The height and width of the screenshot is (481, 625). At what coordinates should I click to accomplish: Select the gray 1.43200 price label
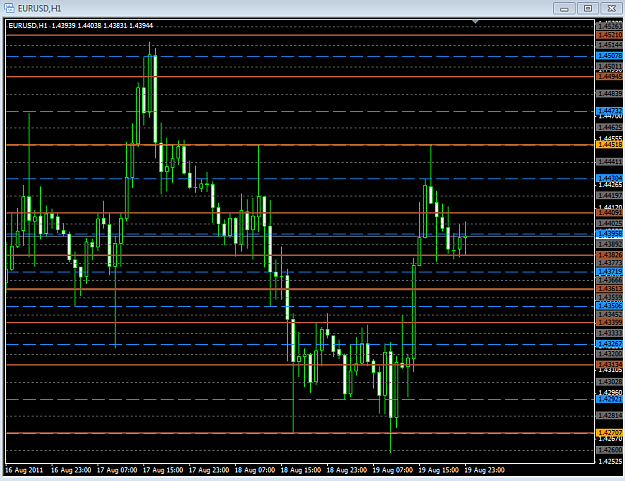(x=610, y=354)
